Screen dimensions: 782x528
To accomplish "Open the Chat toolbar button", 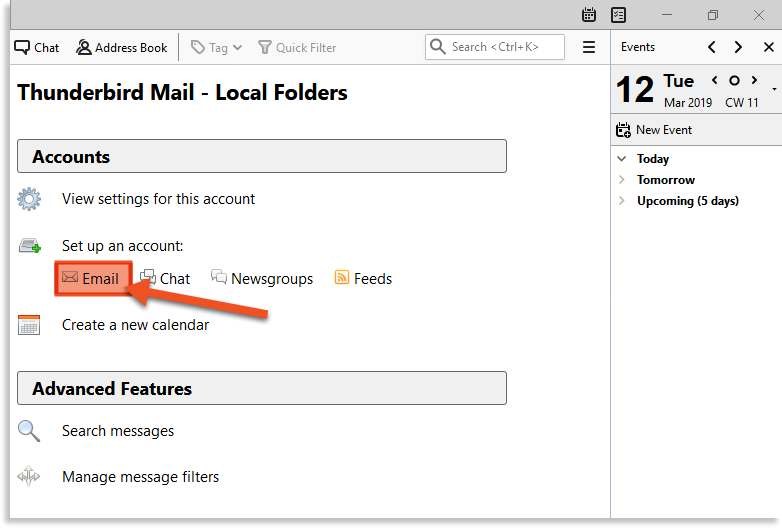I will tap(37, 47).
